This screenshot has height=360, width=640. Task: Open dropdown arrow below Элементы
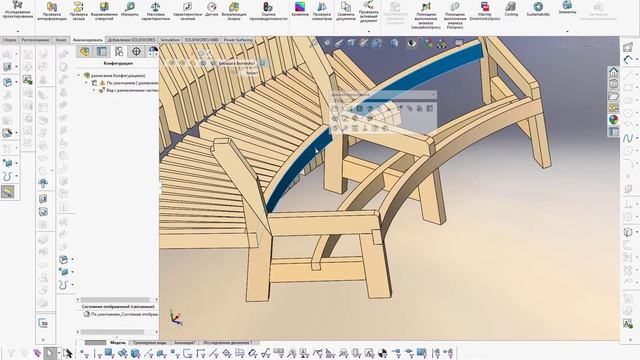pyautogui.click(x=567, y=31)
